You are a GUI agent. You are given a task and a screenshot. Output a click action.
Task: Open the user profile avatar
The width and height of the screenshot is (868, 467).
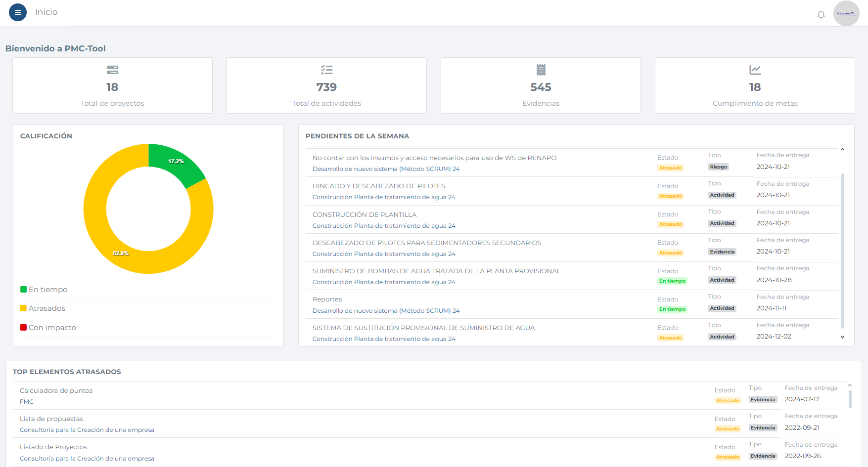(846, 13)
